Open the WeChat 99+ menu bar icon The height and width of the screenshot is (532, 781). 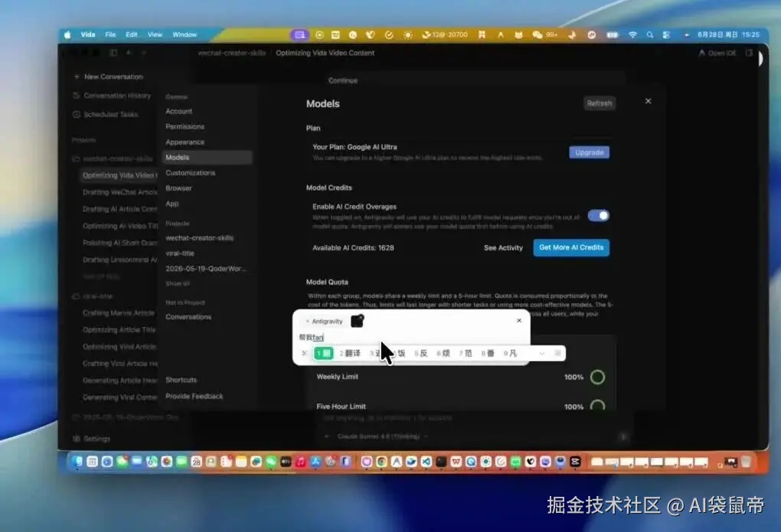544,34
